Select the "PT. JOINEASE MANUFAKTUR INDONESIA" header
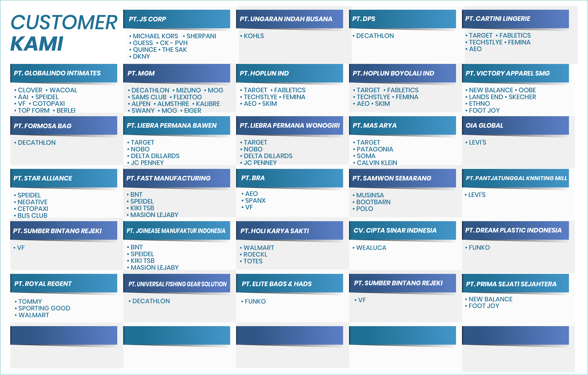The height and width of the screenshot is (375, 588). 177,231
